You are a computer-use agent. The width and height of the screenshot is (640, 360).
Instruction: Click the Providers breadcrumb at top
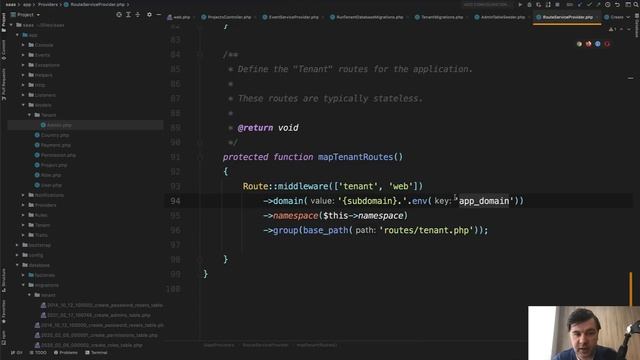pyautogui.click(x=48, y=4)
